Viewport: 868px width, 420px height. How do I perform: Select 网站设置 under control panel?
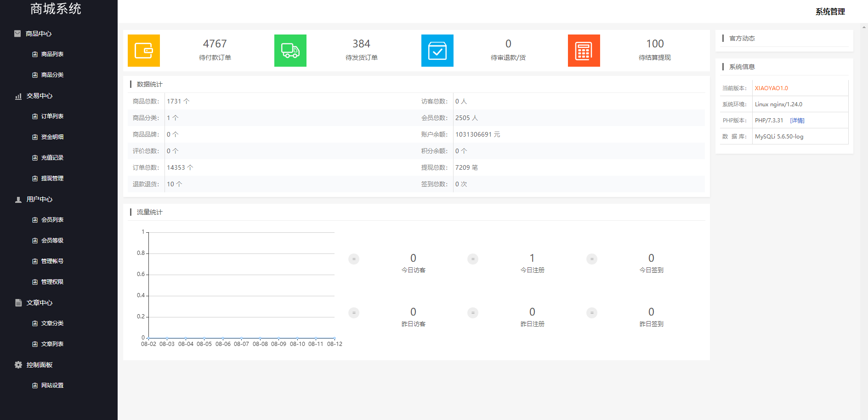[x=52, y=385]
